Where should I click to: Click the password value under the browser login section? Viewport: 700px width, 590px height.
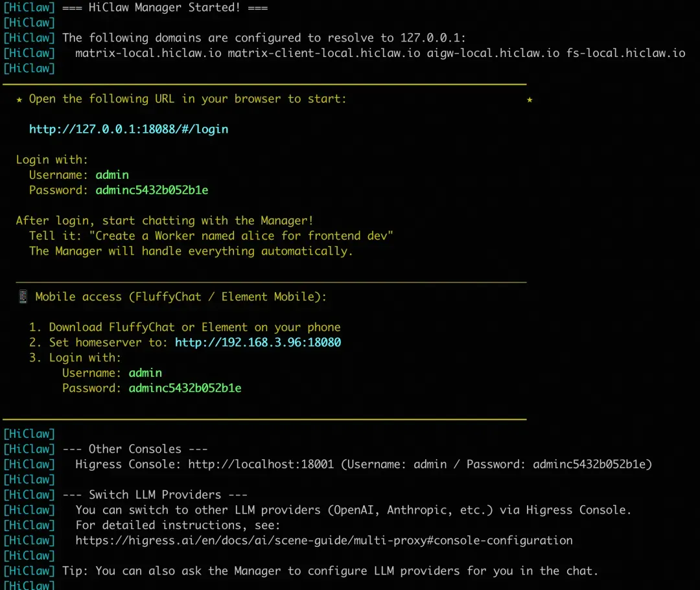pos(152,190)
